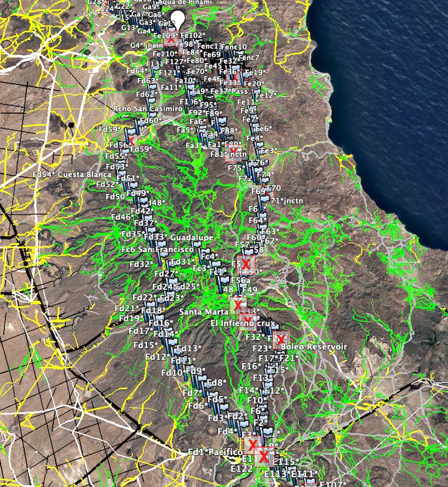The width and height of the screenshot is (448, 487).
Task: Click the Boleo Reservoir label
Action: point(317,347)
